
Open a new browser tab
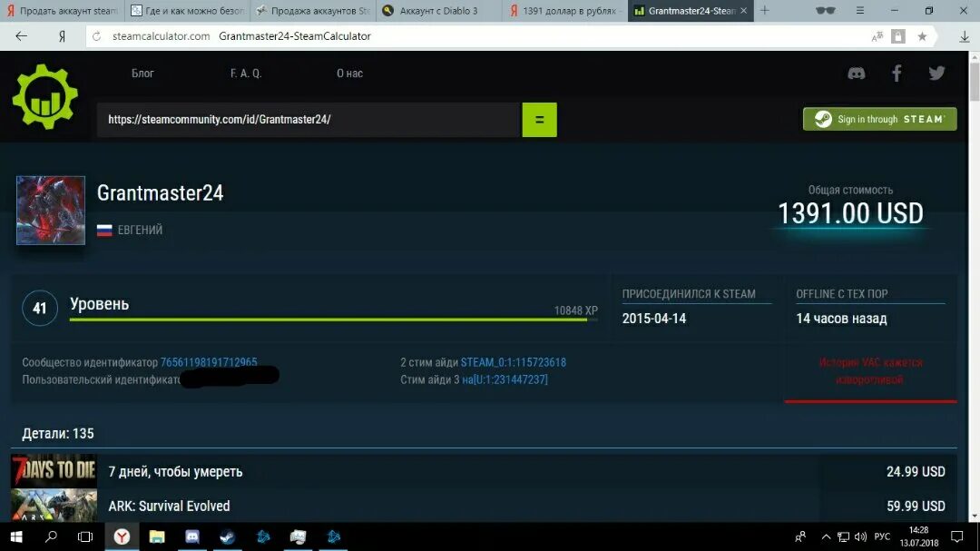pyautogui.click(x=764, y=11)
